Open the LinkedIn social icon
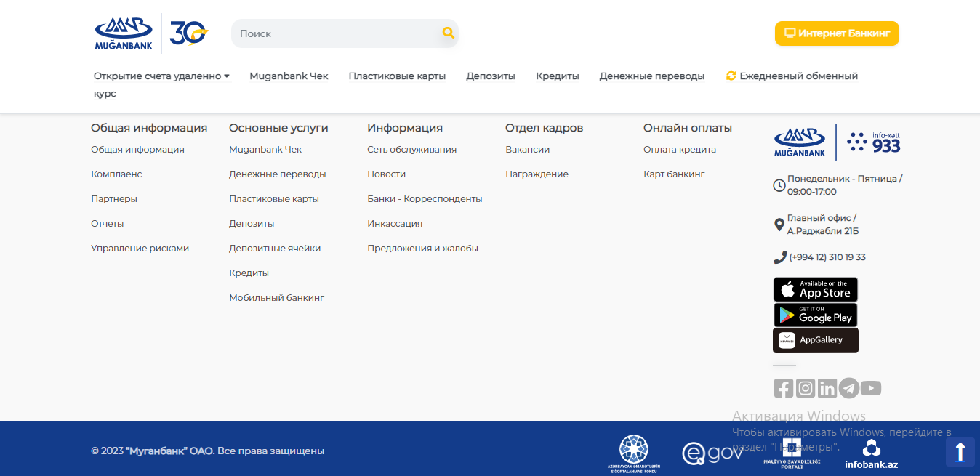980x476 pixels. pos(827,388)
